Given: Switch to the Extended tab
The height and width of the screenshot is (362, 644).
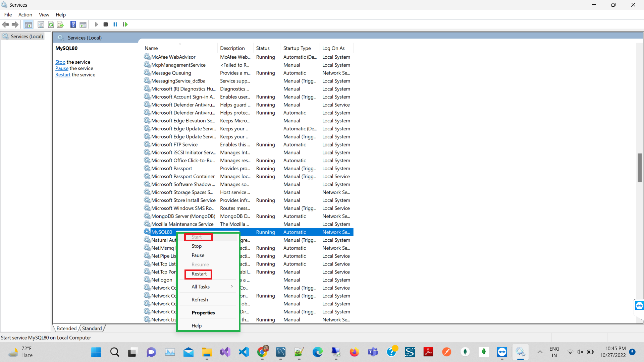Looking at the screenshot, I should (66, 328).
